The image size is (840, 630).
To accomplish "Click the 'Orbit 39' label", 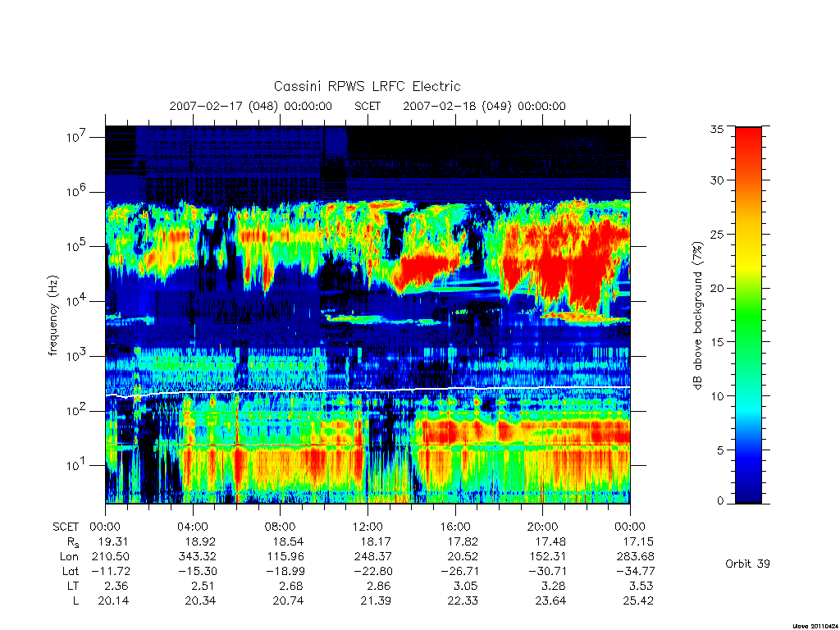I will tap(747, 564).
